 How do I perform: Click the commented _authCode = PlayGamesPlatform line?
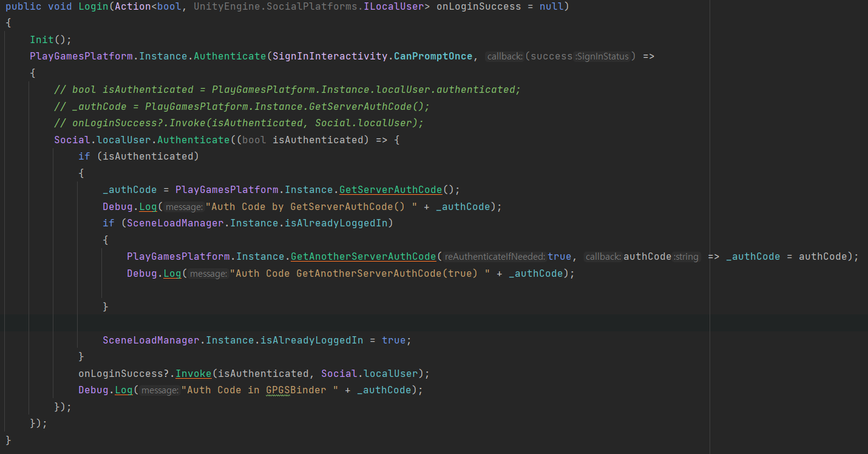(x=242, y=106)
